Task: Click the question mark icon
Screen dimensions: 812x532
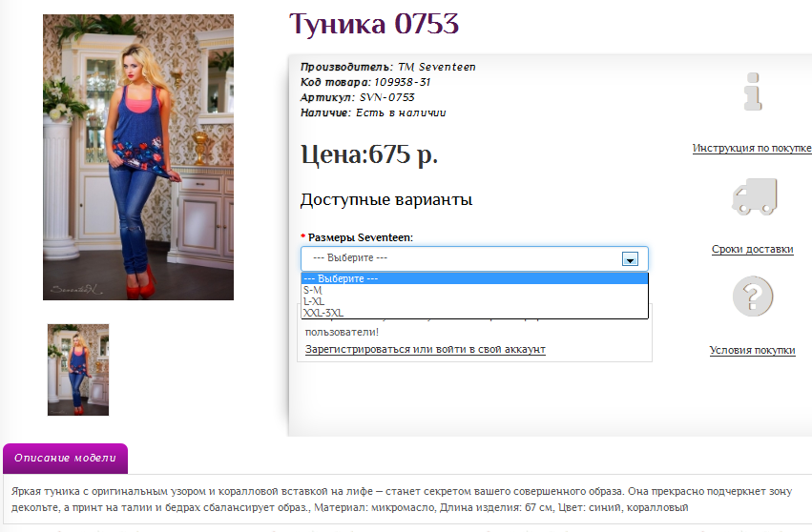Action: (x=753, y=297)
